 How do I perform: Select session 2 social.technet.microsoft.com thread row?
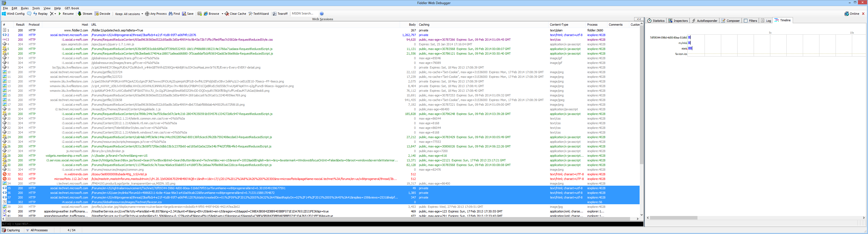[320, 35]
